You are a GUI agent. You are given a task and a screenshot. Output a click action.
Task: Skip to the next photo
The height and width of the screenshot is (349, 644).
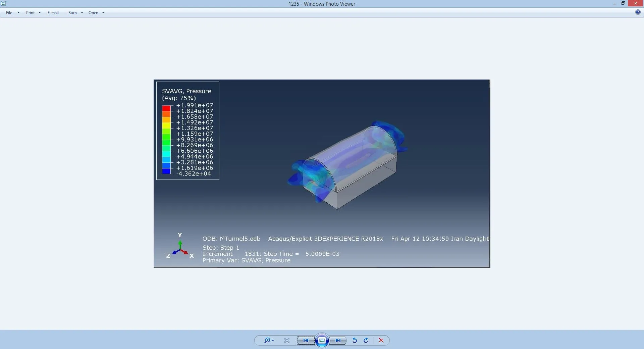(338, 340)
